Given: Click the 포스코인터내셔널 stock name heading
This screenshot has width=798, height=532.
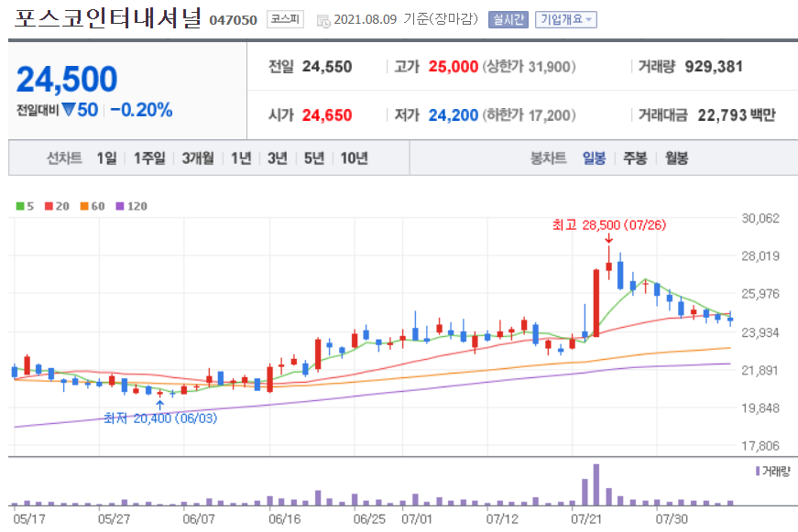Looking at the screenshot, I should [108, 18].
